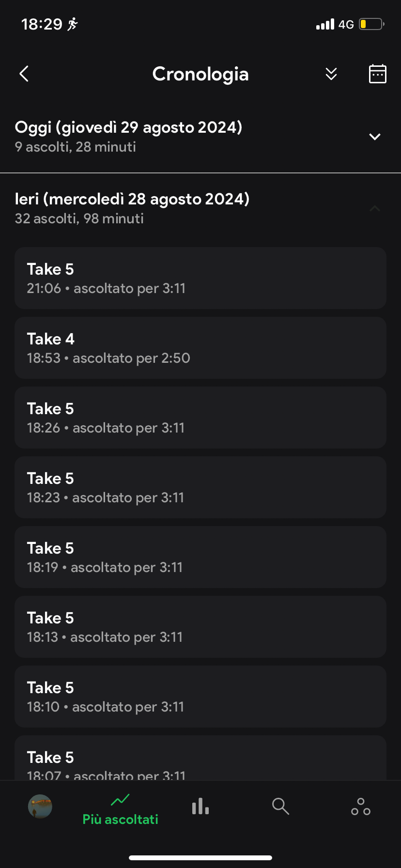Tap the Ieri mercoledì 28 agosto header
401x868 pixels.
(x=132, y=199)
